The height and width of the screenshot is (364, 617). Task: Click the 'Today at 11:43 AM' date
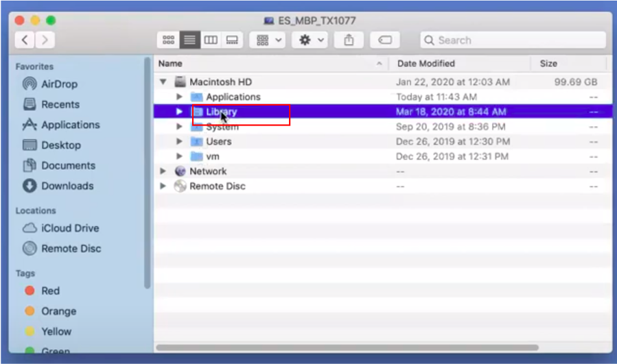pos(436,97)
